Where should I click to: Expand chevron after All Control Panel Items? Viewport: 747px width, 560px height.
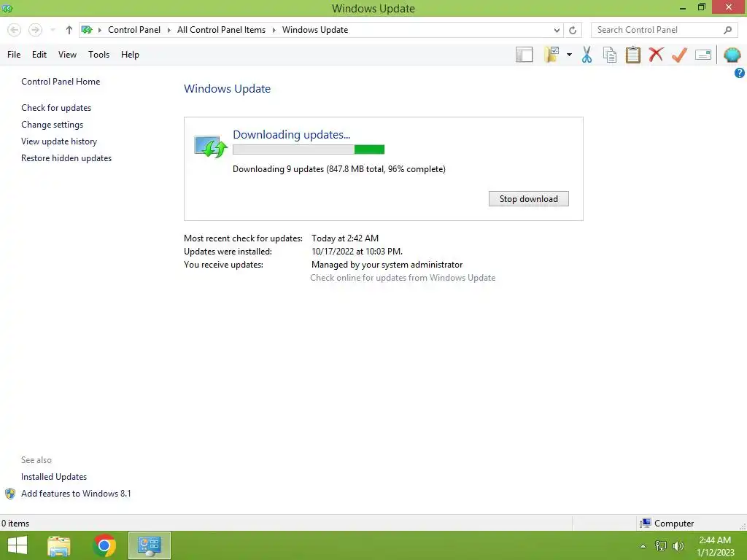click(x=274, y=30)
